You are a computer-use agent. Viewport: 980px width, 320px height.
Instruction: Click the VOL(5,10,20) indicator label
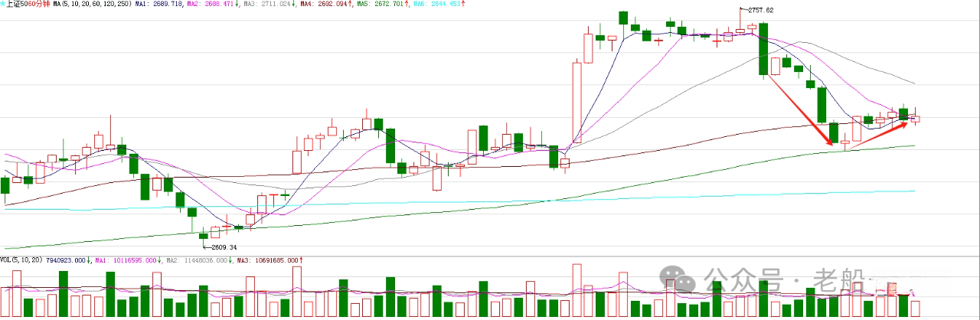pos(22,261)
